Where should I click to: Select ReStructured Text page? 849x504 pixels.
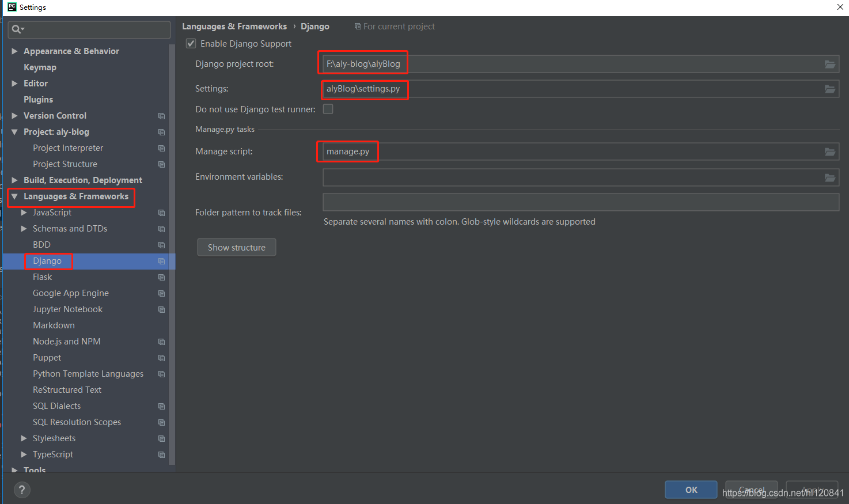click(67, 390)
